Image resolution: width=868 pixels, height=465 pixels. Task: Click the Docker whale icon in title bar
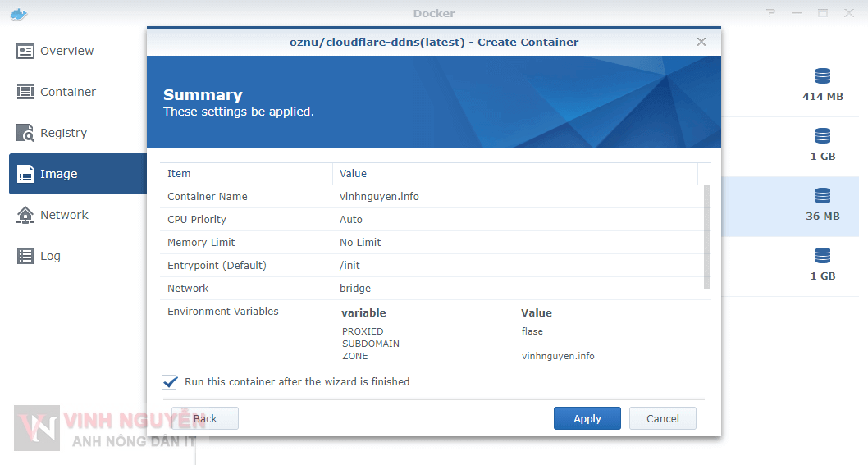[19, 15]
